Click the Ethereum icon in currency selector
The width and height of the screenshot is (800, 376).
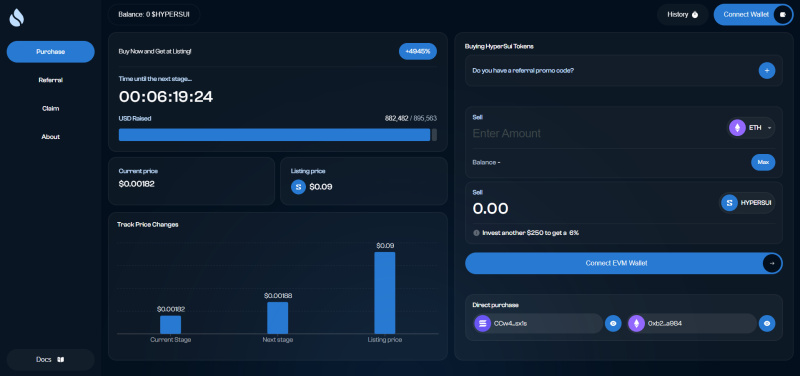[737, 128]
